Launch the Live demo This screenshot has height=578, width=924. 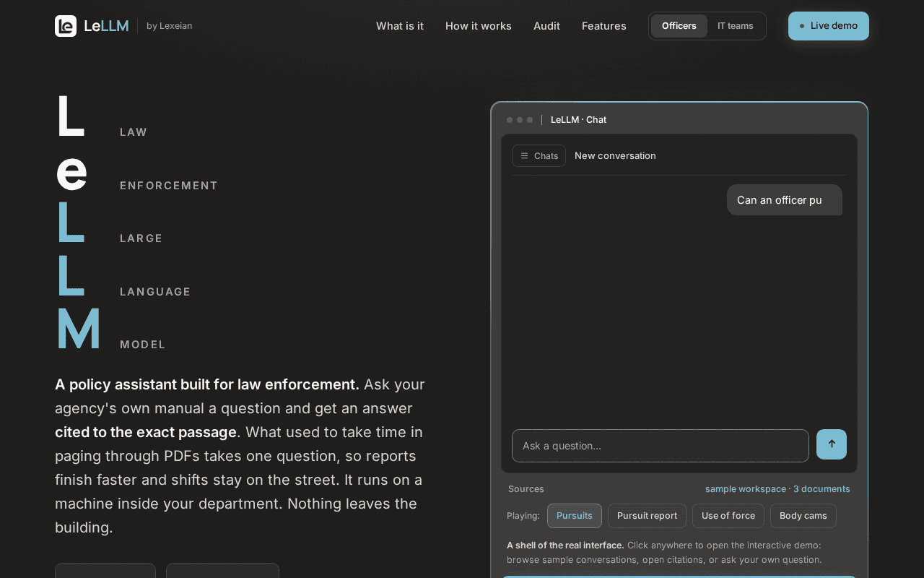829,26
